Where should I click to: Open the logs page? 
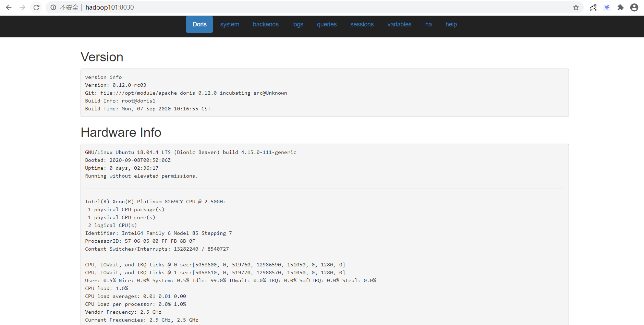pos(297,24)
